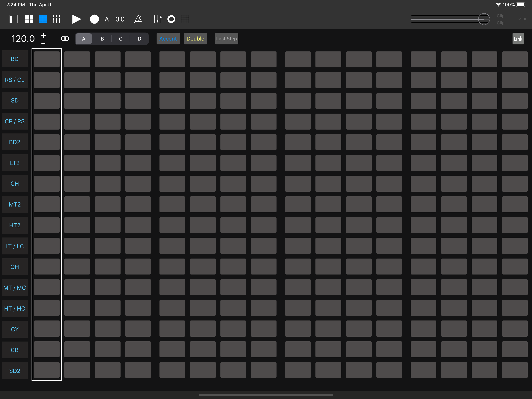Toggle SD row fifth step
This screenshot has width=532, height=399.
[x=172, y=101]
